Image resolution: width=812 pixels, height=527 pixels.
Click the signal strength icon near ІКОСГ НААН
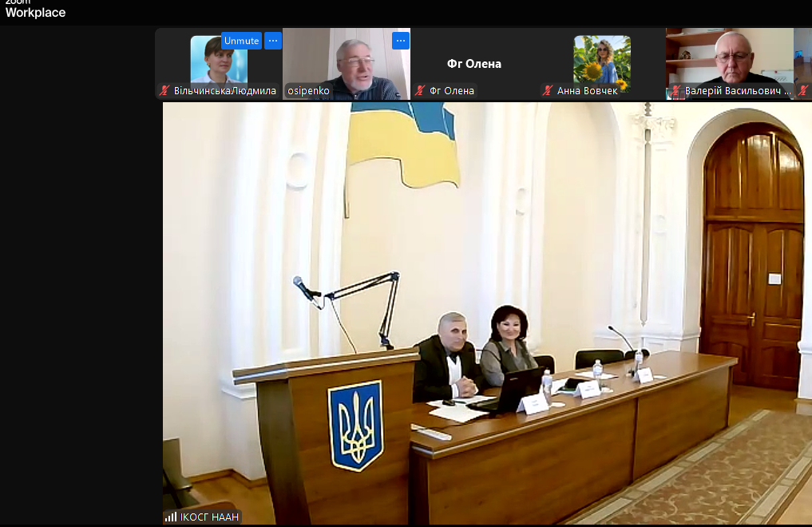171,517
